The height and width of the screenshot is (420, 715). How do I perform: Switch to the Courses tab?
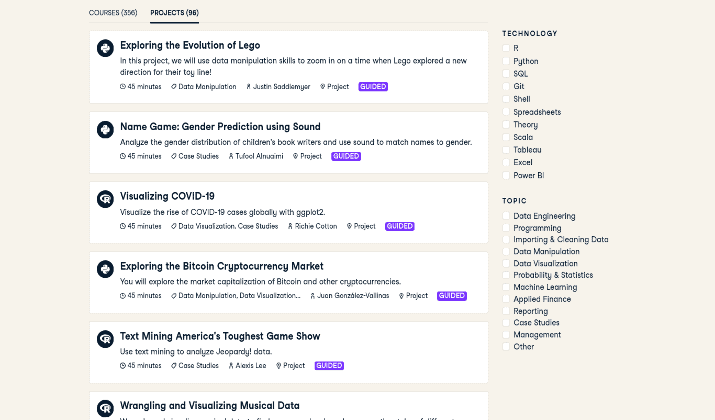click(x=113, y=13)
